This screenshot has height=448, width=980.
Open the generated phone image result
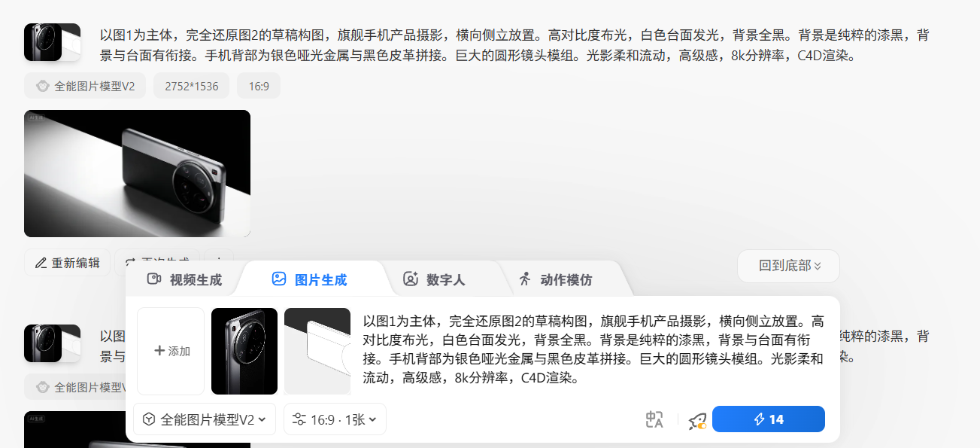[x=137, y=173]
